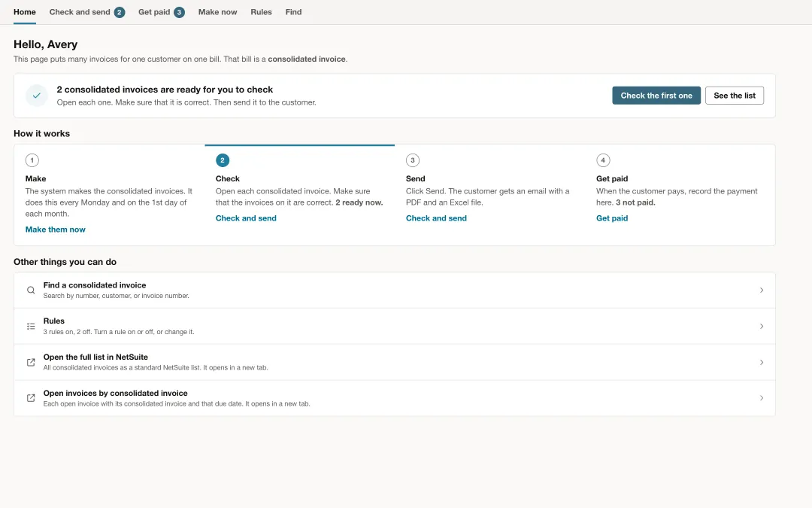
Task: Select the step 2 circle above Check
Action: click(x=223, y=160)
